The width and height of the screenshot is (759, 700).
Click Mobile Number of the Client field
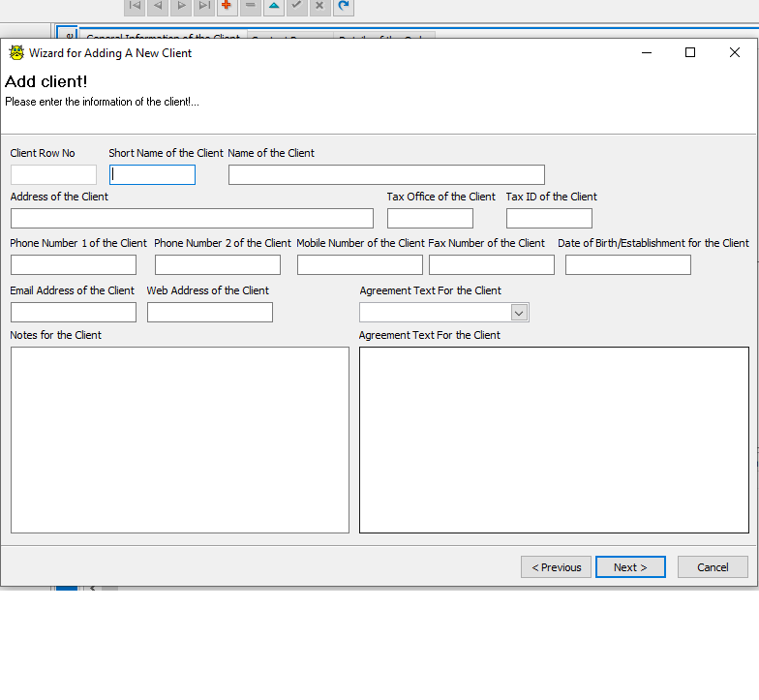click(360, 265)
